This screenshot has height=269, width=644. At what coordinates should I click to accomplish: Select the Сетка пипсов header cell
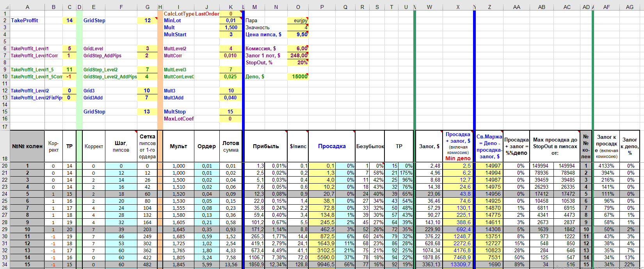[147, 146]
